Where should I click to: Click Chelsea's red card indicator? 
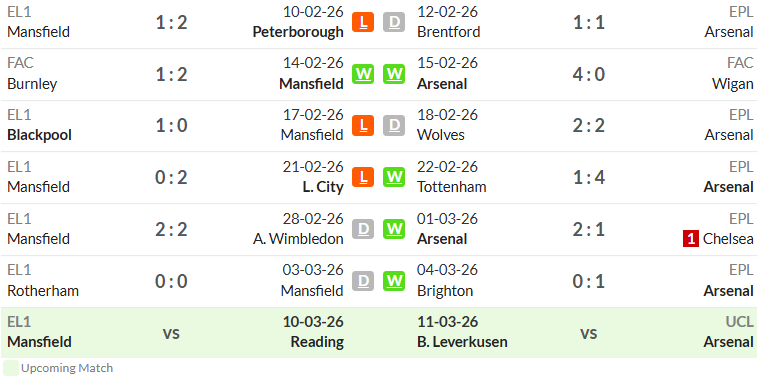[691, 239]
